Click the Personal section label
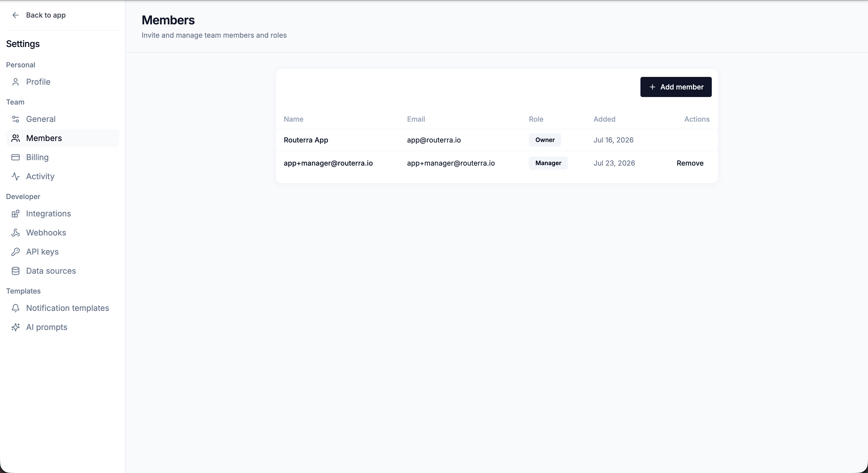 21,65
